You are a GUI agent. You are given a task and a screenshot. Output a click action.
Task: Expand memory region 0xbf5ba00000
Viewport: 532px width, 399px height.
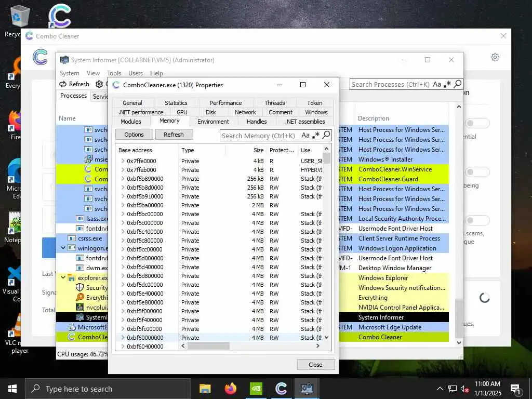pos(123,205)
